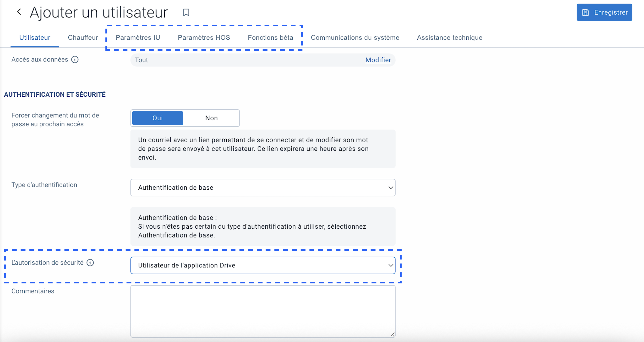
Task: Open the Communications du système tab
Action: tap(355, 38)
